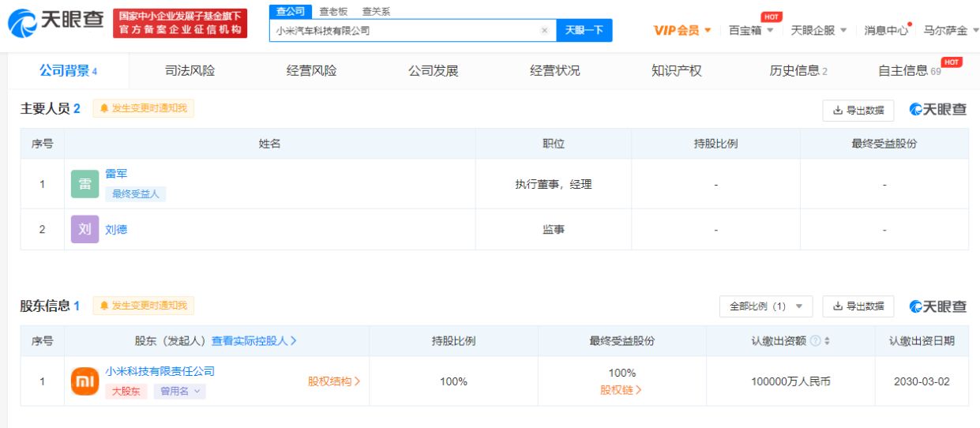Select the 执行董事，经理 position cell
Viewport: 980px width, 428px height.
tap(553, 184)
